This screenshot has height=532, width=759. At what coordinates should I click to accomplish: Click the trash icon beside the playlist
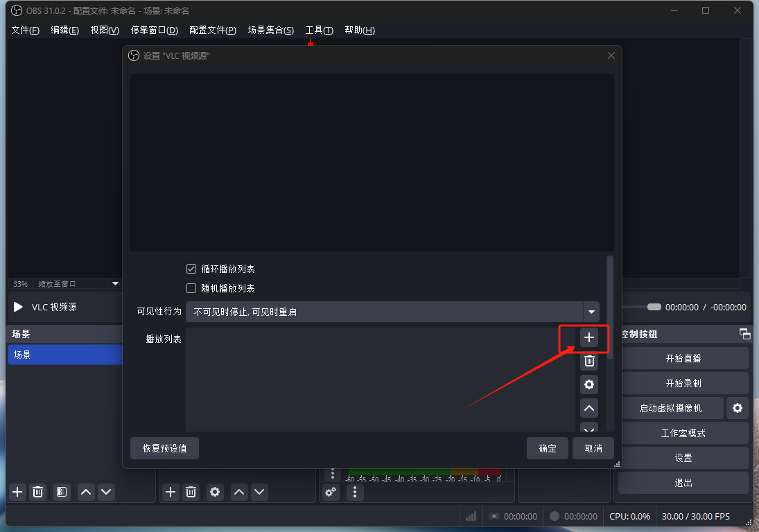pos(588,361)
